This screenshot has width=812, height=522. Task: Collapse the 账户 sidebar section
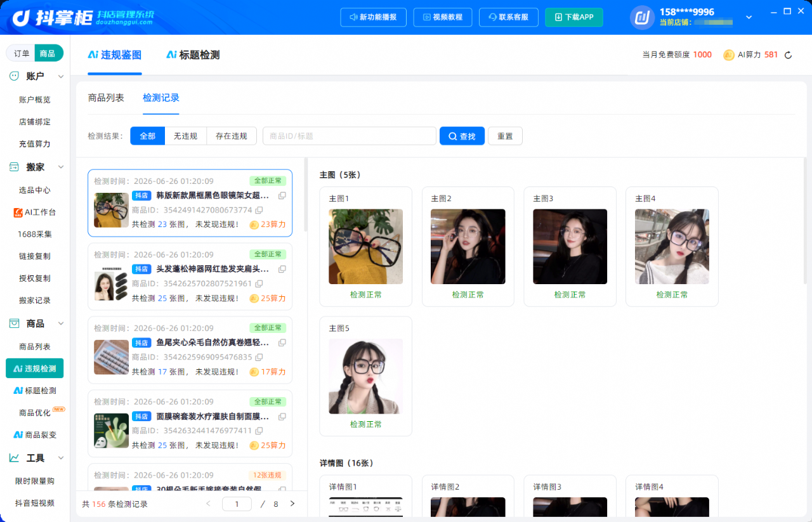click(61, 76)
